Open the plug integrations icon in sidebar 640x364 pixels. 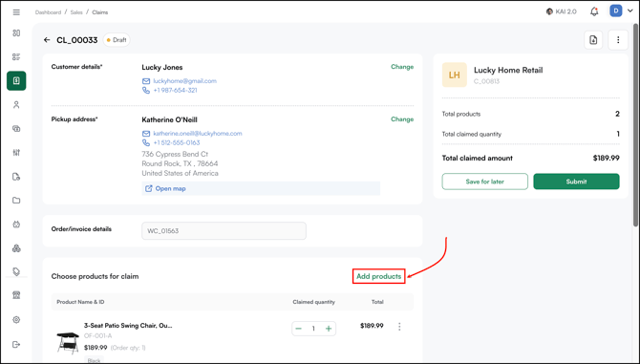point(16,225)
